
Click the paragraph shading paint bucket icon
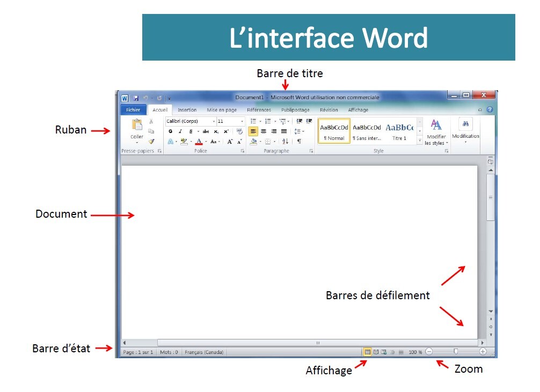(x=254, y=142)
